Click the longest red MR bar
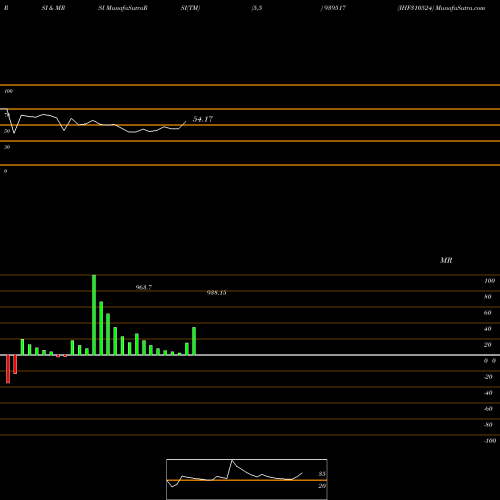The width and height of the screenshot is (500, 500). tap(8, 369)
